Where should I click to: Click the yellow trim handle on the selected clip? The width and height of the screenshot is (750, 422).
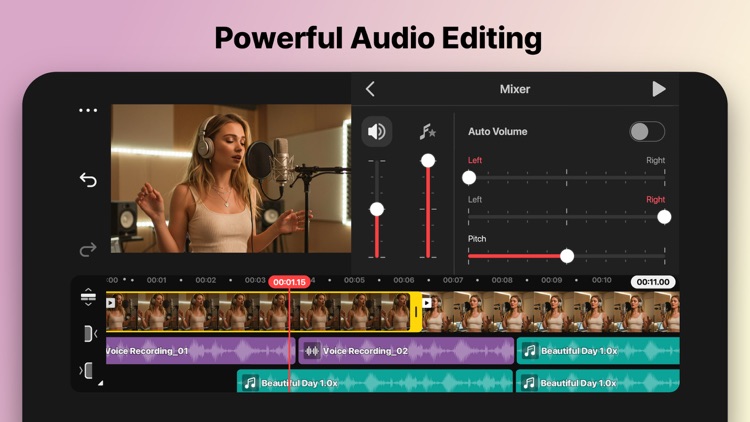tap(416, 312)
